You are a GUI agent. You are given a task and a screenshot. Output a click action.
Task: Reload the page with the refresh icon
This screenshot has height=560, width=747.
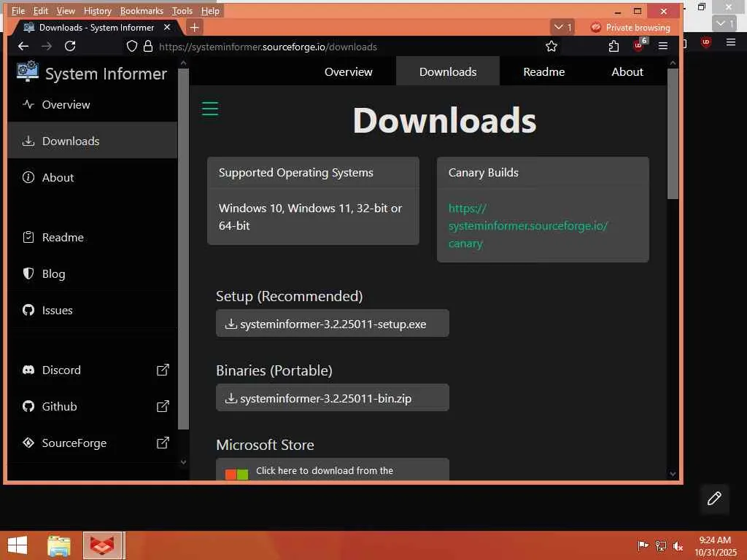pos(70,46)
